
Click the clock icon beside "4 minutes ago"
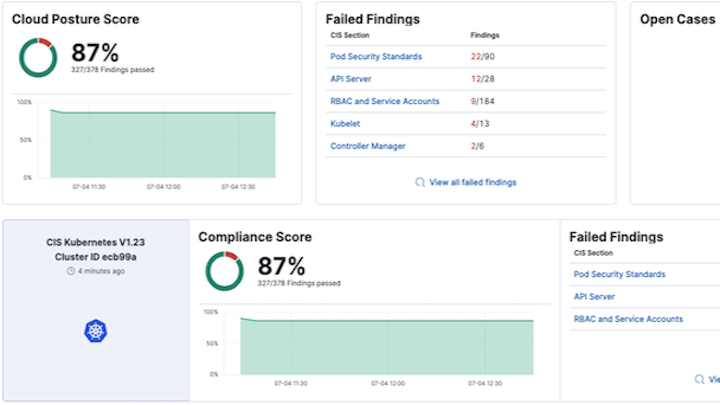pos(69,271)
